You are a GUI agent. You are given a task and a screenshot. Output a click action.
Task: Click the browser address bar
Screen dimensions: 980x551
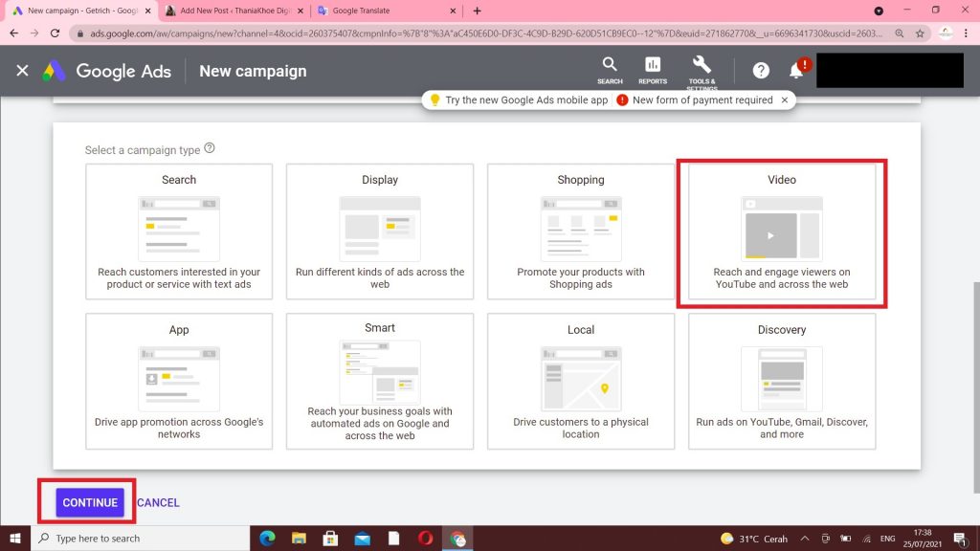coord(479,33)
